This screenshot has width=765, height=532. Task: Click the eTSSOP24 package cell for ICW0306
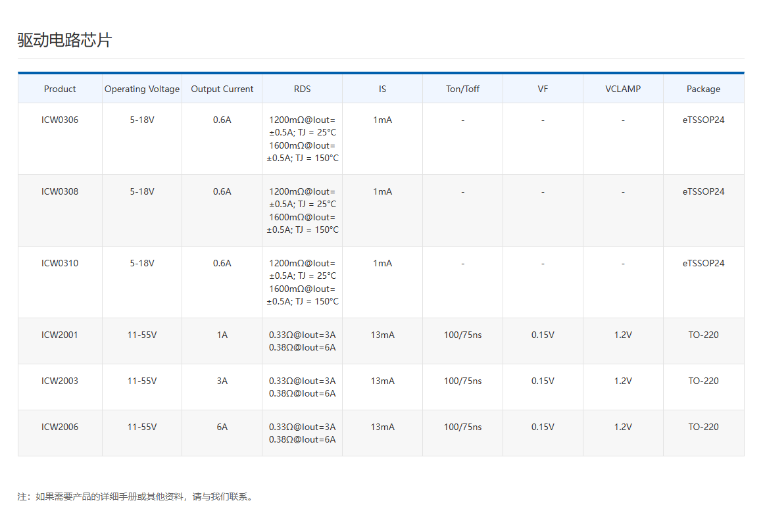(703, 120)
